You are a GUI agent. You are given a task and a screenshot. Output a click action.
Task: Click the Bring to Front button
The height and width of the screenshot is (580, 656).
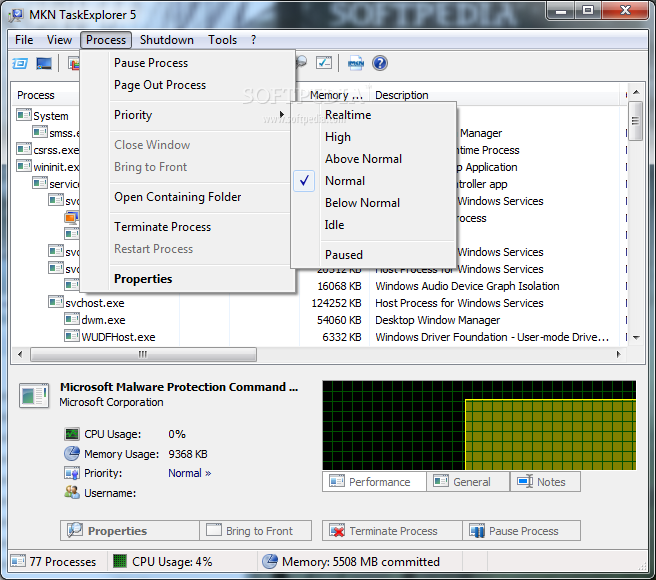(256, 531)
